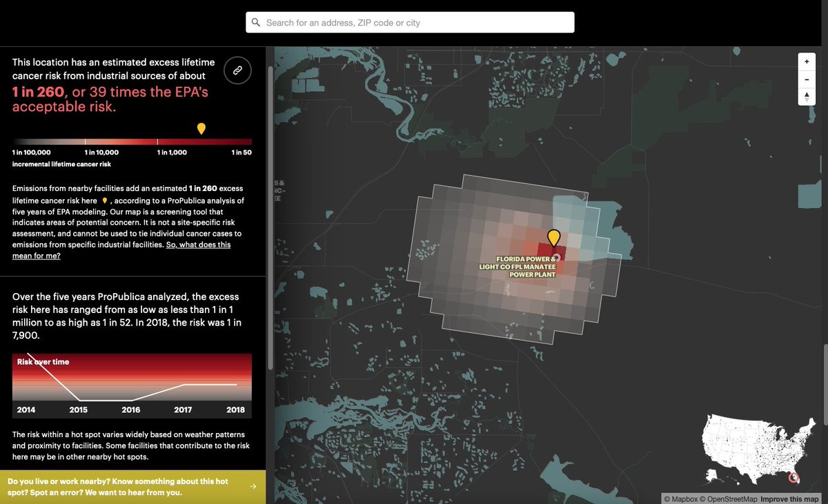Open the OpenStreetMap attribution link
Screen dimensions: 828x504
click(728, 499)
